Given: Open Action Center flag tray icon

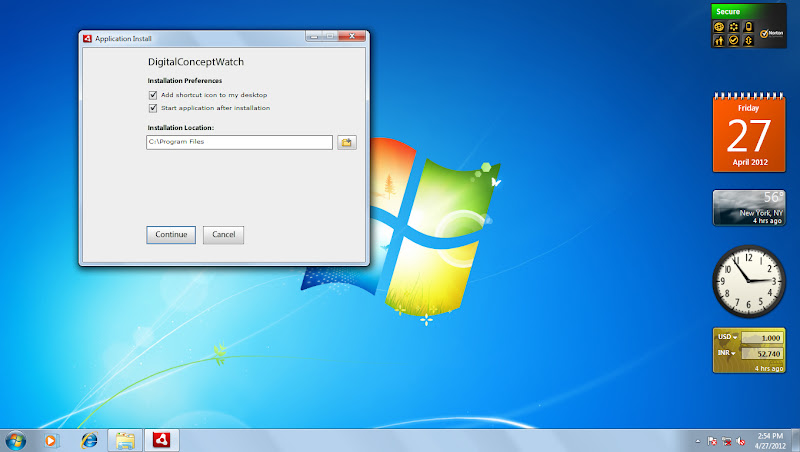Looking at the screenshot, I should pyautogui.click(x=712, y=441).
